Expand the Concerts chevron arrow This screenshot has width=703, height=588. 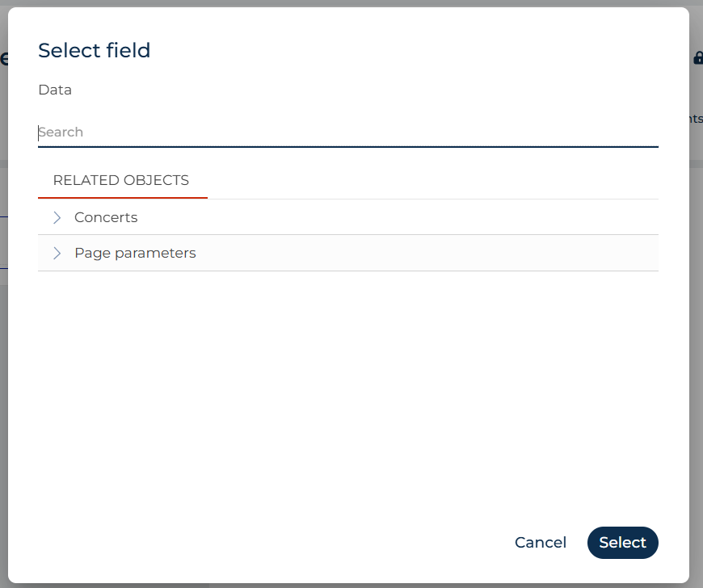(57, 217)
